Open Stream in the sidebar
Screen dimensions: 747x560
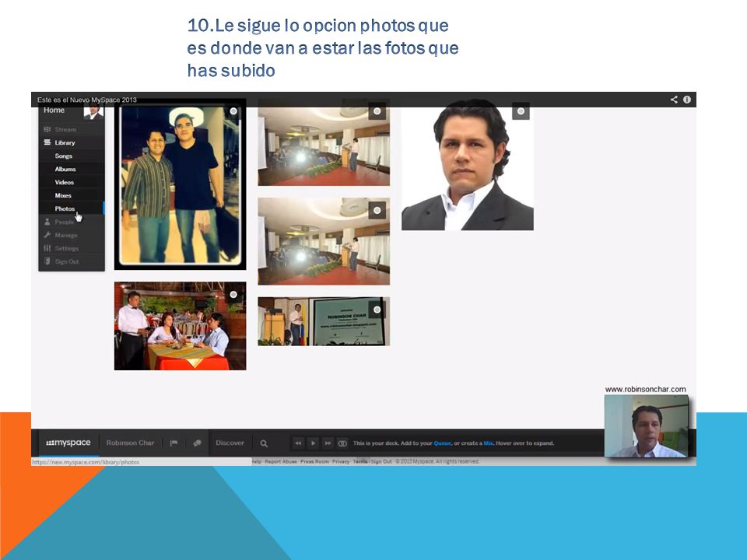pyautogui.click(x=65, y=130)
